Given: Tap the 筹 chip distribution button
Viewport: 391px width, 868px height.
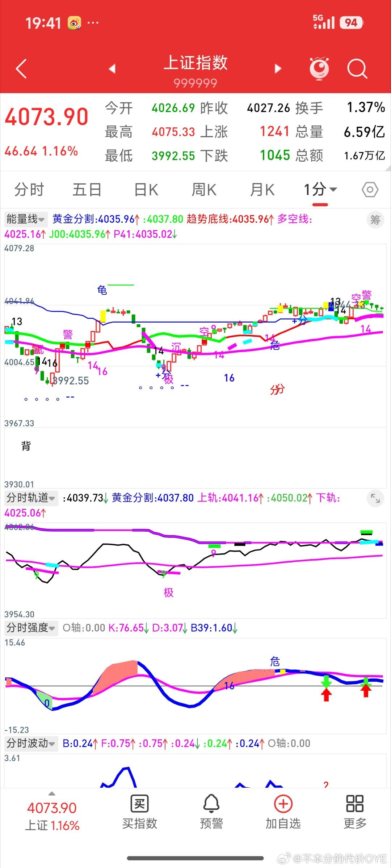Looking at the screenshot, I should (375, 220).
